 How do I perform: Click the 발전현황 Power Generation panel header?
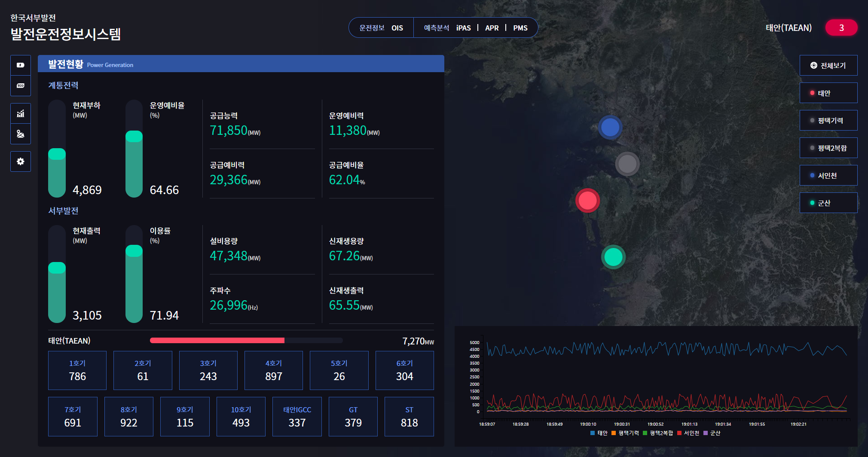pos(241,64)
